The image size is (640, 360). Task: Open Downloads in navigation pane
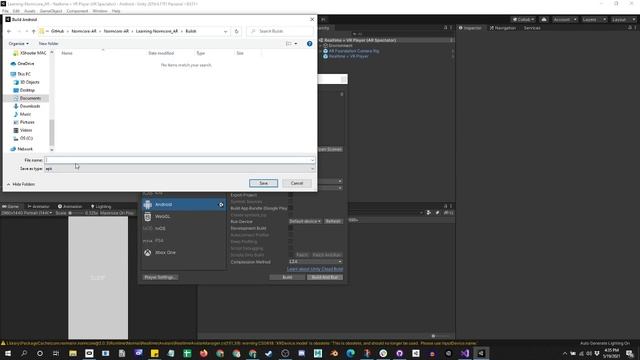coord(30,106)
